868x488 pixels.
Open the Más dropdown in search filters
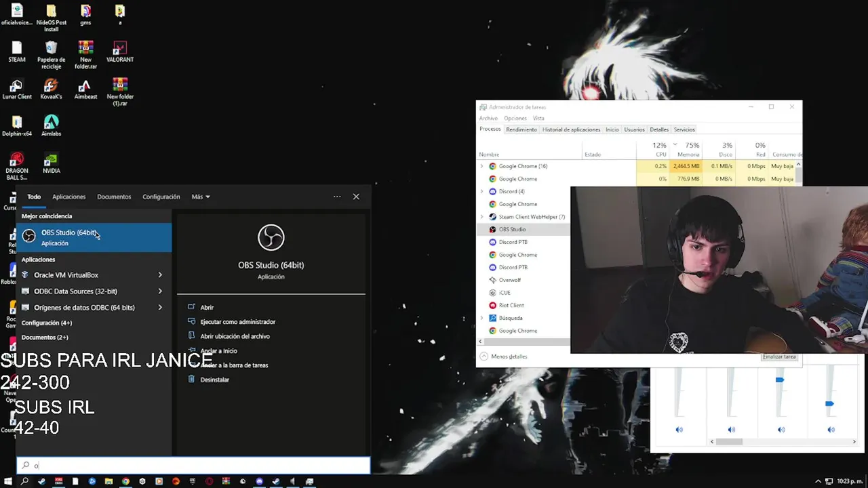tap(201, 197)
